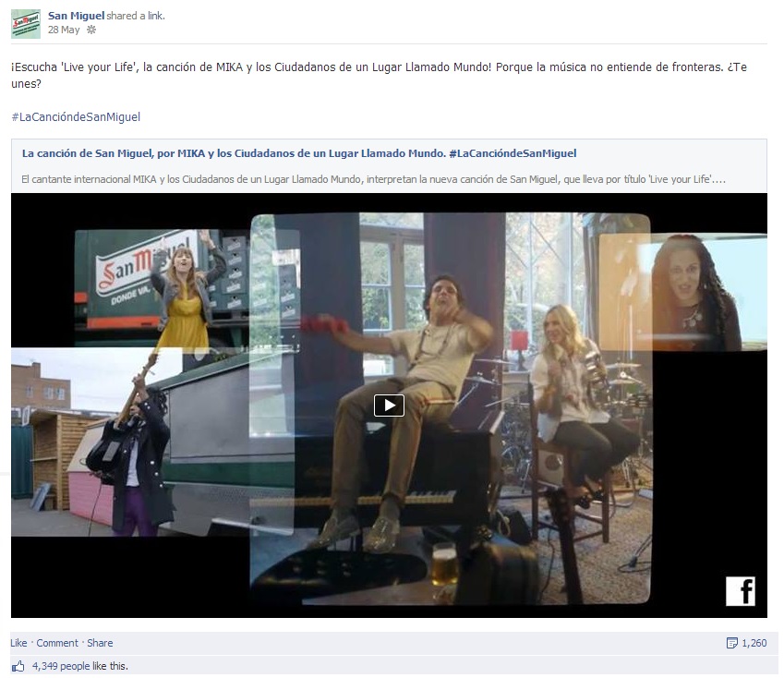Open the #LaCancióndeSanMiguel hashtag in post text

point(76,117)
